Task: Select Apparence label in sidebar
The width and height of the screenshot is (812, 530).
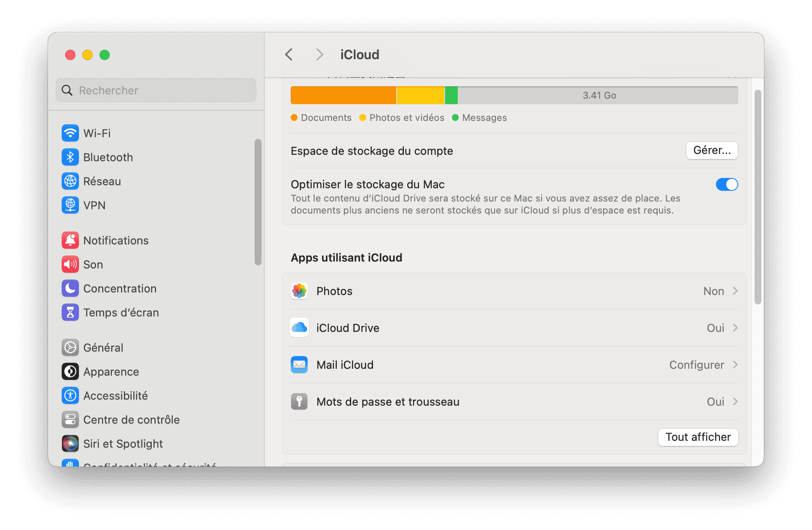Action: (x=111, y=372)
